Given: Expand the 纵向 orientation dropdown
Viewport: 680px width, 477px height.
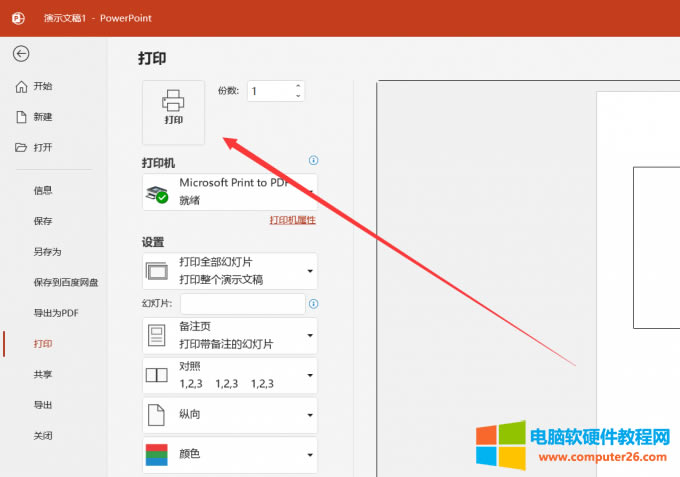Looking at the screenshot, I should pos(230,415).
